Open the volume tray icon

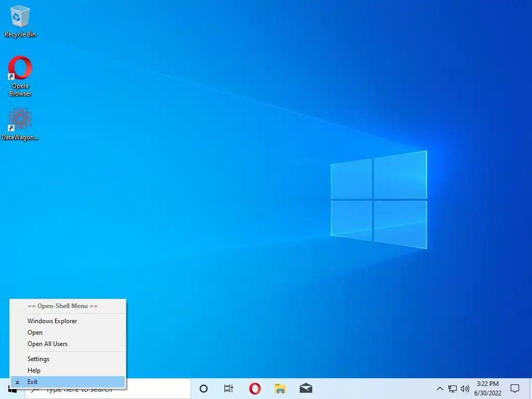click(465, 389)
